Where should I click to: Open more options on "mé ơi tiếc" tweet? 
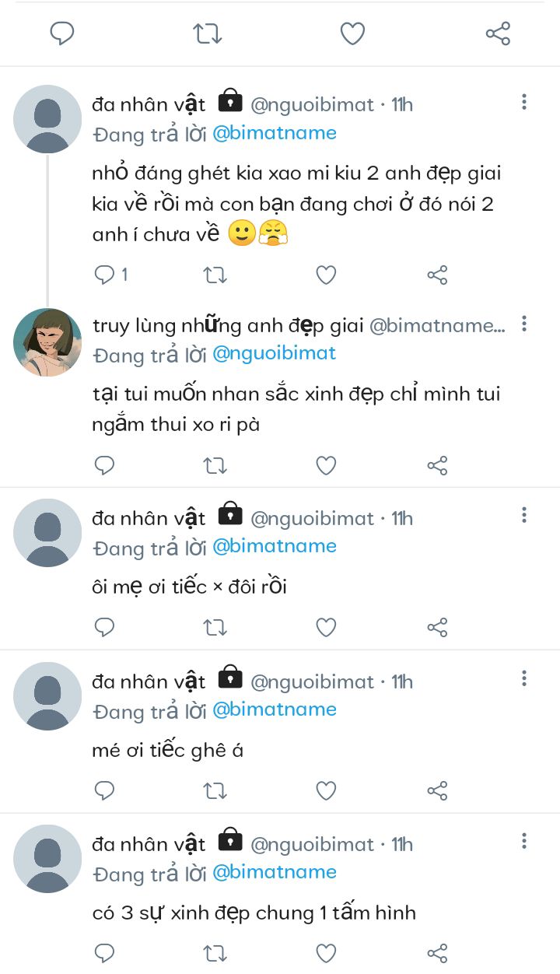524,678
